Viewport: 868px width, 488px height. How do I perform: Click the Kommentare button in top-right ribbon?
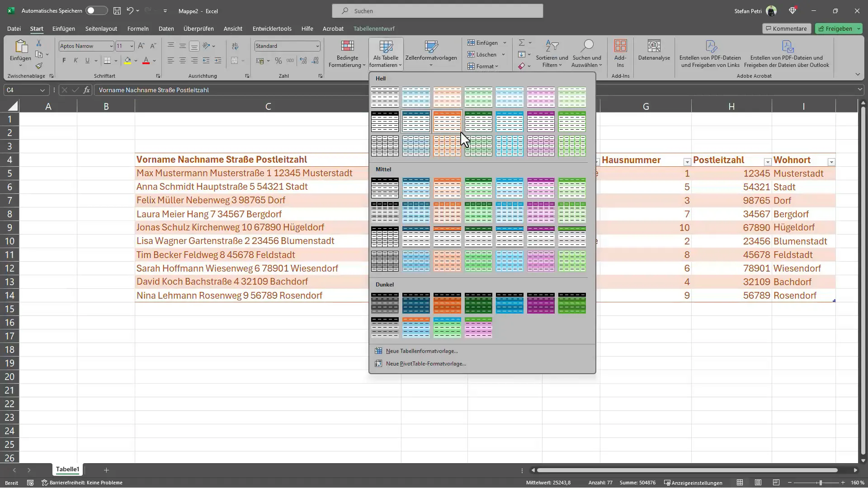(x=786, y=28)
